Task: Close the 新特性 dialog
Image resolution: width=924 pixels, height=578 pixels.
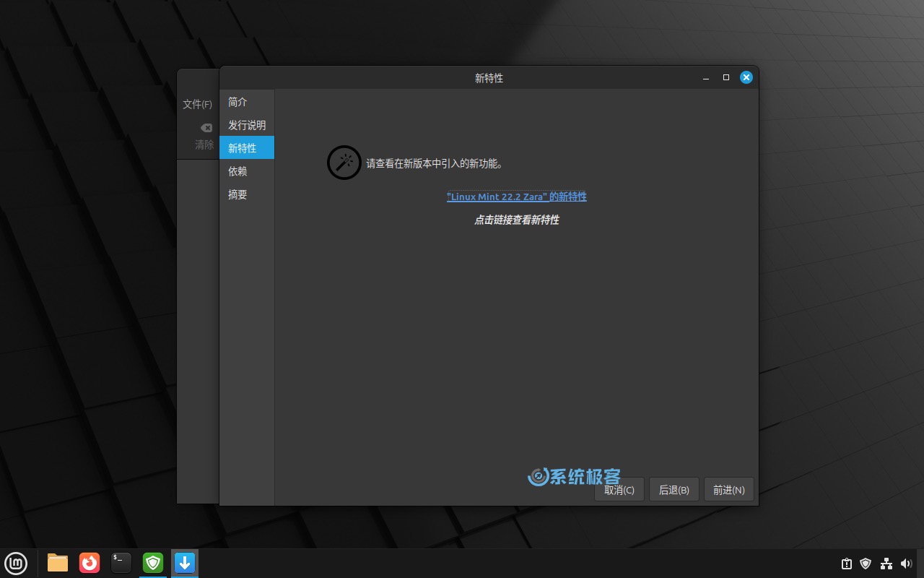Action: (x=746, y=77)
